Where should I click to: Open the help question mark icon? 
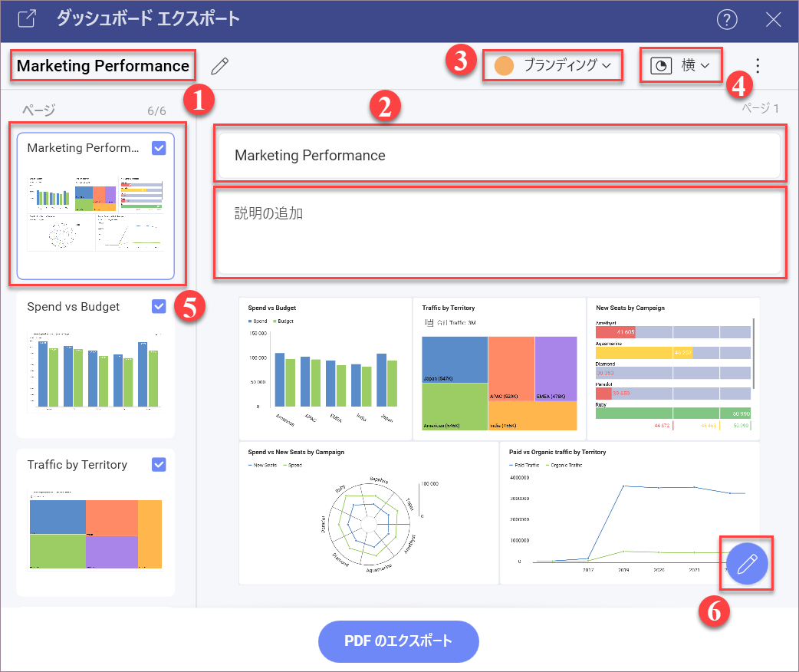(x=727, y=20)
